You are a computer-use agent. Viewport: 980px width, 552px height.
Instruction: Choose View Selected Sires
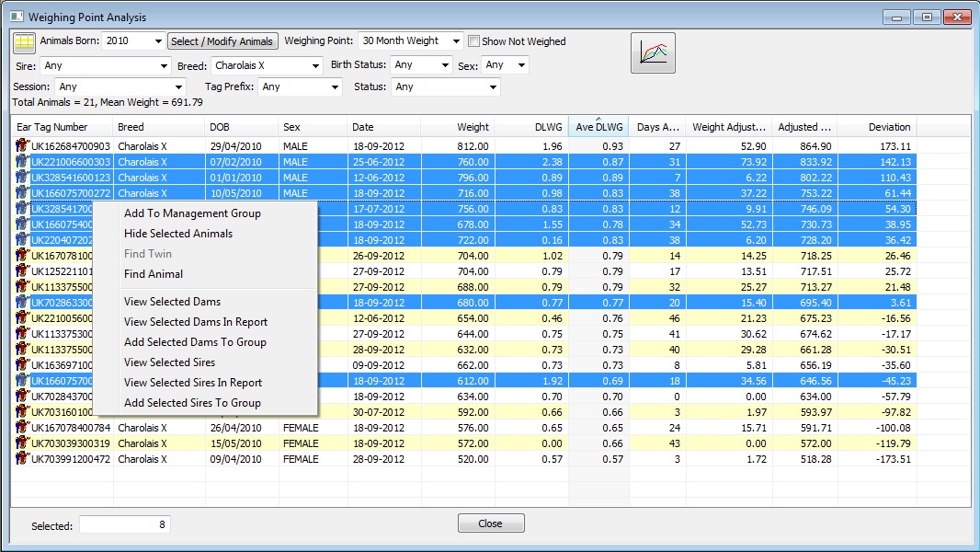tap(169, 362)
